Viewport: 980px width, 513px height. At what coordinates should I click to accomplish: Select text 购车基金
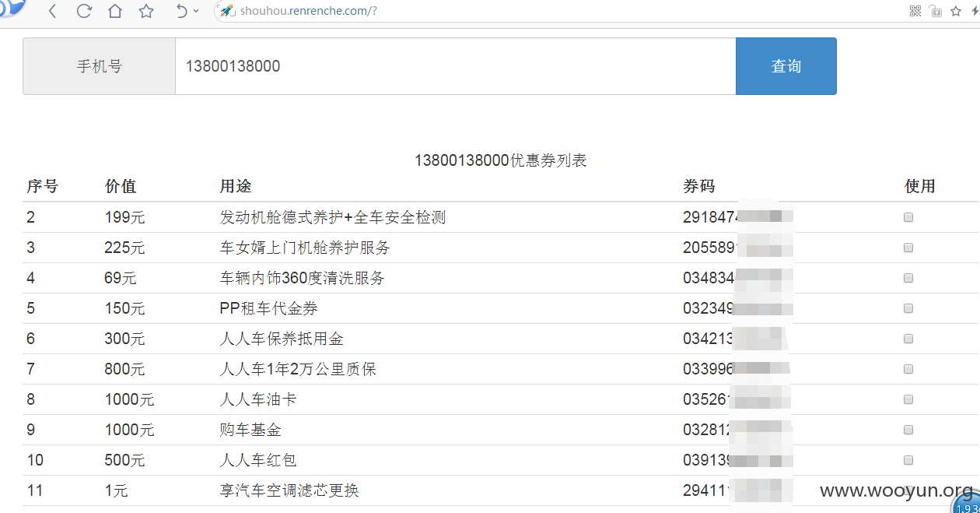point(250,430)
